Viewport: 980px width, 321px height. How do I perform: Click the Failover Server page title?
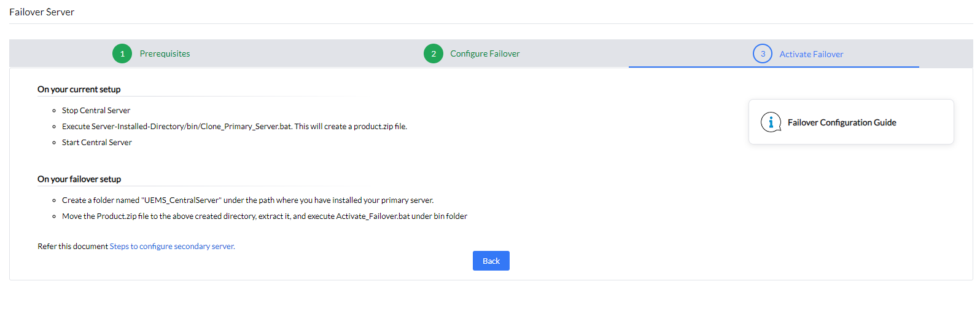click(42, 12)
